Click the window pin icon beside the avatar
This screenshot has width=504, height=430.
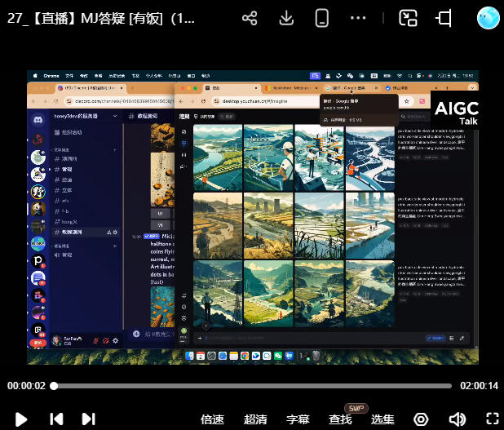point(444,18)
